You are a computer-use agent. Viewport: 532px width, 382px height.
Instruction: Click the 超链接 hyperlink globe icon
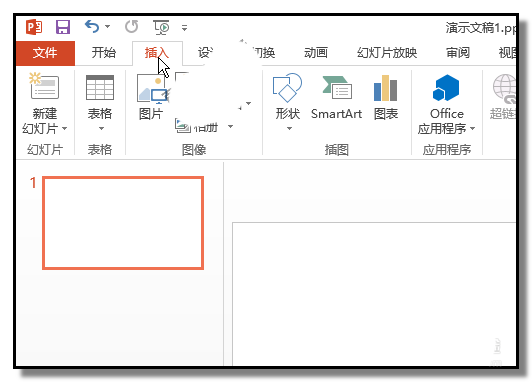coord(505,89)
